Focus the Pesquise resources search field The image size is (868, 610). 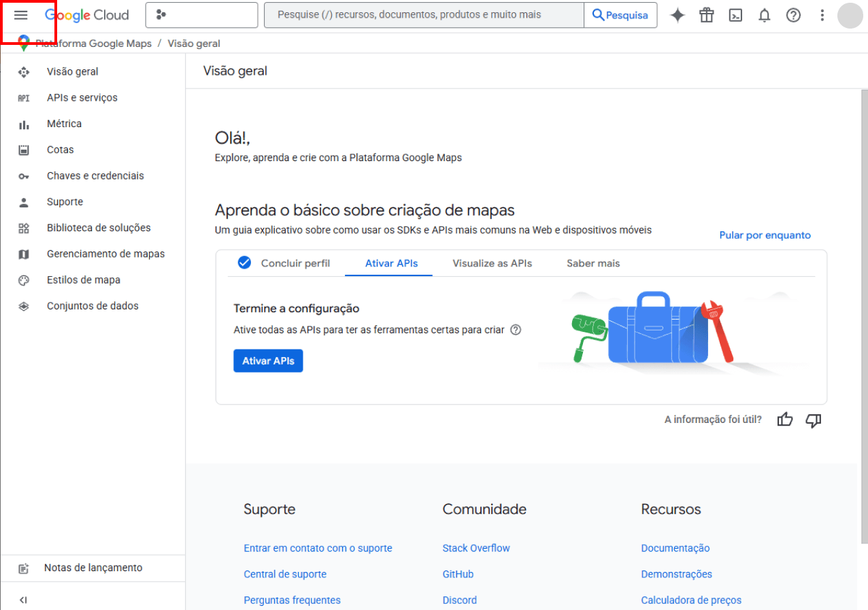(x=423, y=15)
